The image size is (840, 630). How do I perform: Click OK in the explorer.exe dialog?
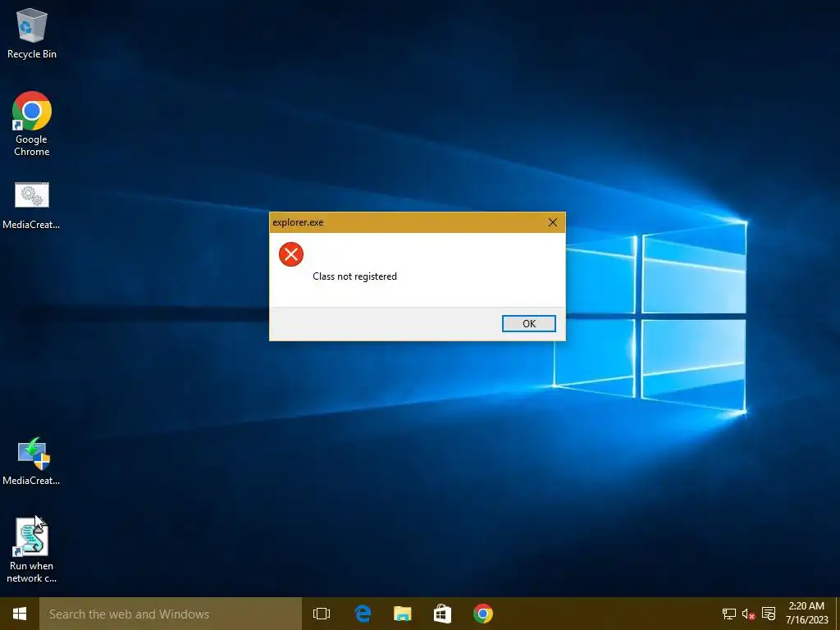tap(529, 323)
